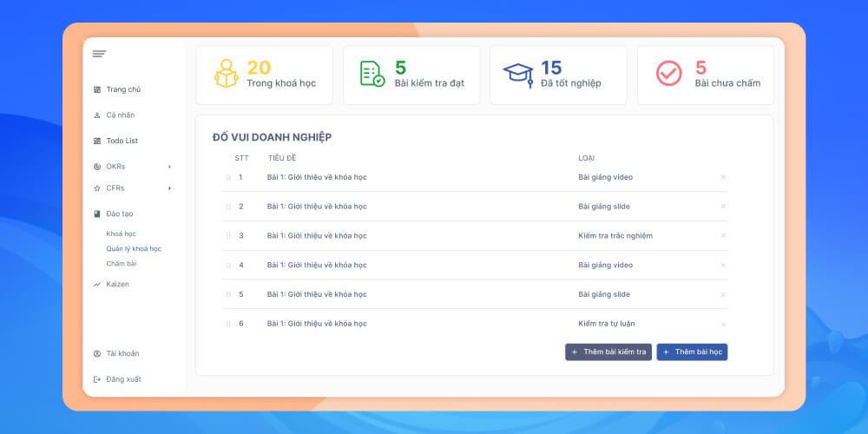Delete row 6 Kiểm tra tự luận

pos(723,324)
